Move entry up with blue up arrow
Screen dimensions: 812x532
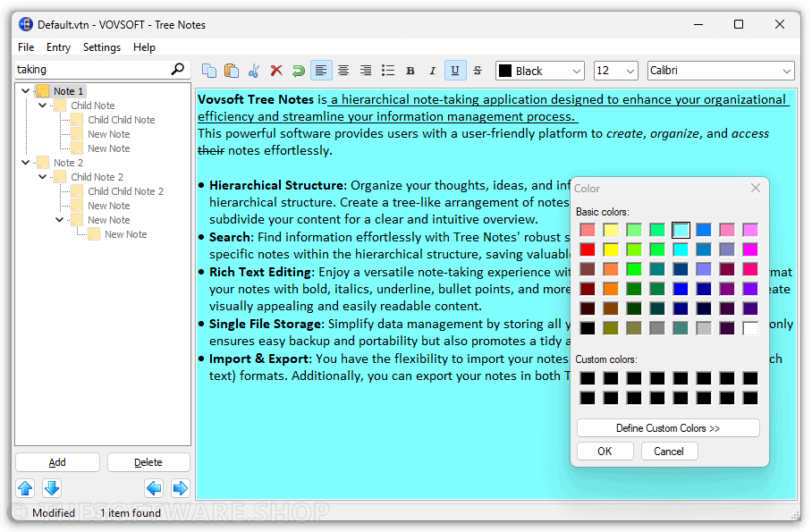(x=25, y=488)
